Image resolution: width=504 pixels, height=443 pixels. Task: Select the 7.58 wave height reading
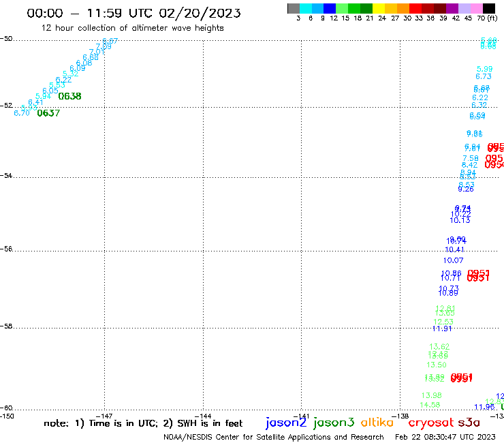click(x=471, y=158)
